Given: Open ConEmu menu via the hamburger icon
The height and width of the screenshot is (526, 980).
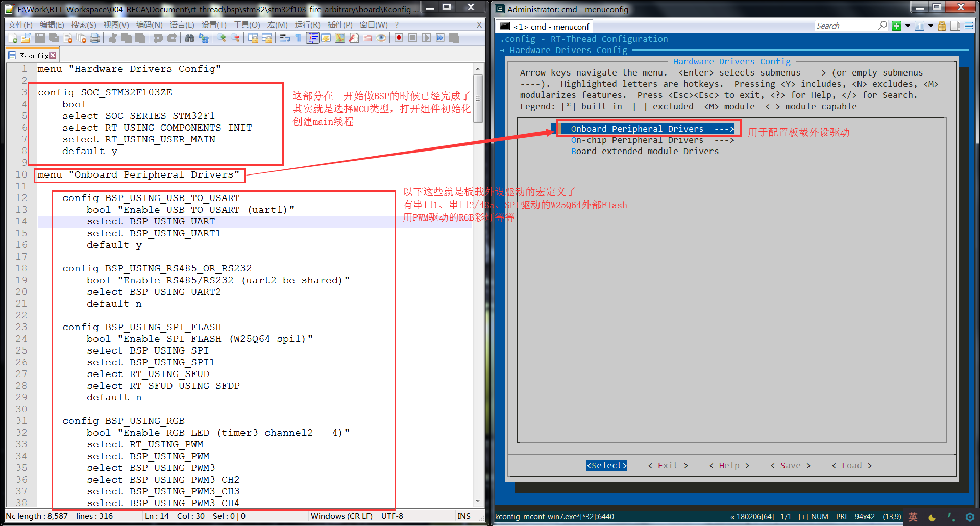Looking at the screenshot, I should pos(968,26).
